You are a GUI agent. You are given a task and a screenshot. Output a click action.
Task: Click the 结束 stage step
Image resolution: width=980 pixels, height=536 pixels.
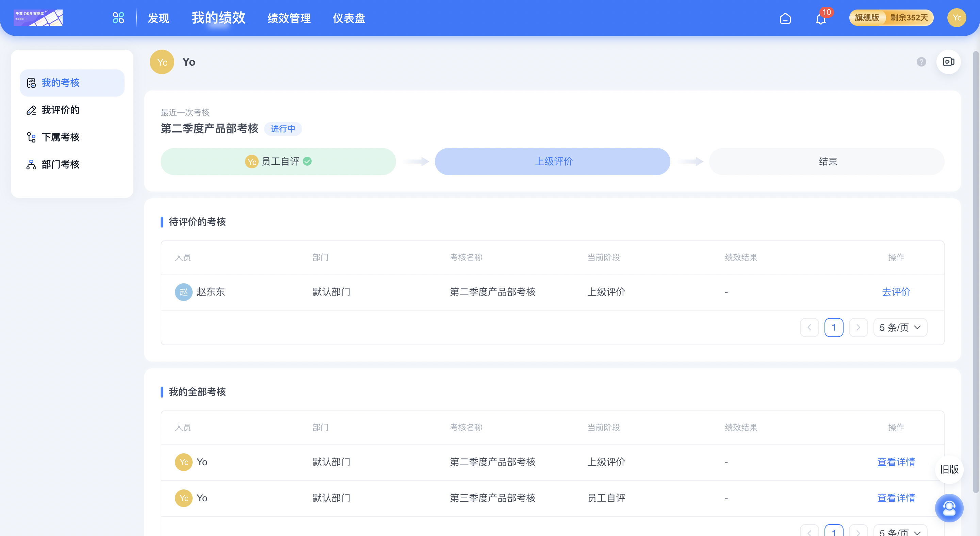coord(827,162)
